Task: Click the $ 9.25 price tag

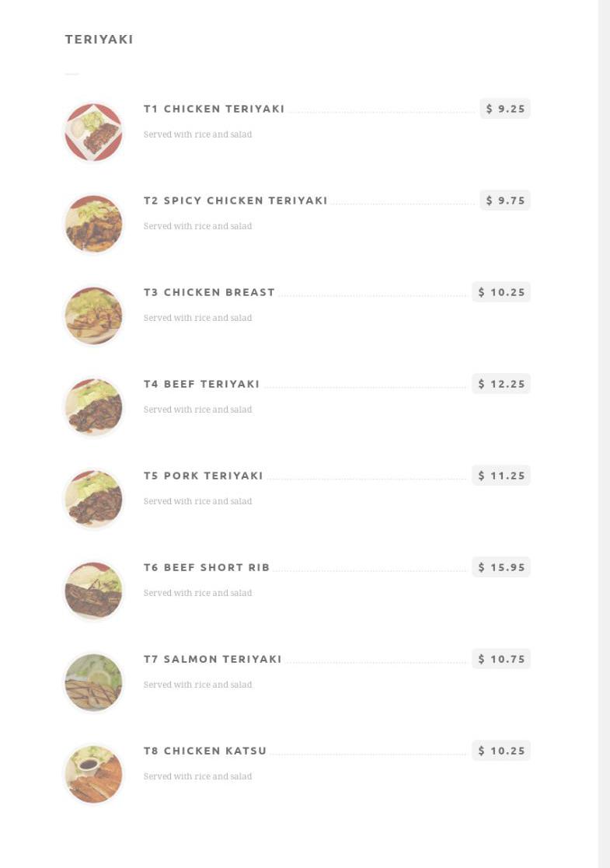Action: coord(505,109)
